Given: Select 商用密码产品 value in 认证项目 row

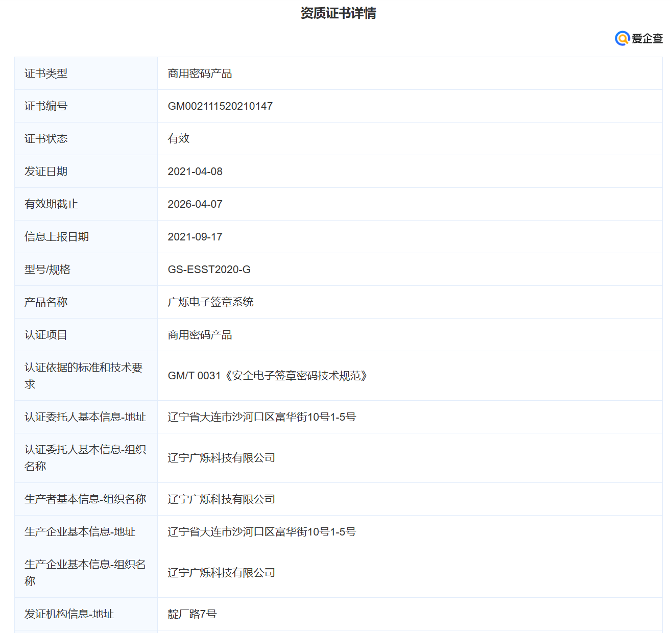Looking at the screenshot, I should click(x=200, y=335).
